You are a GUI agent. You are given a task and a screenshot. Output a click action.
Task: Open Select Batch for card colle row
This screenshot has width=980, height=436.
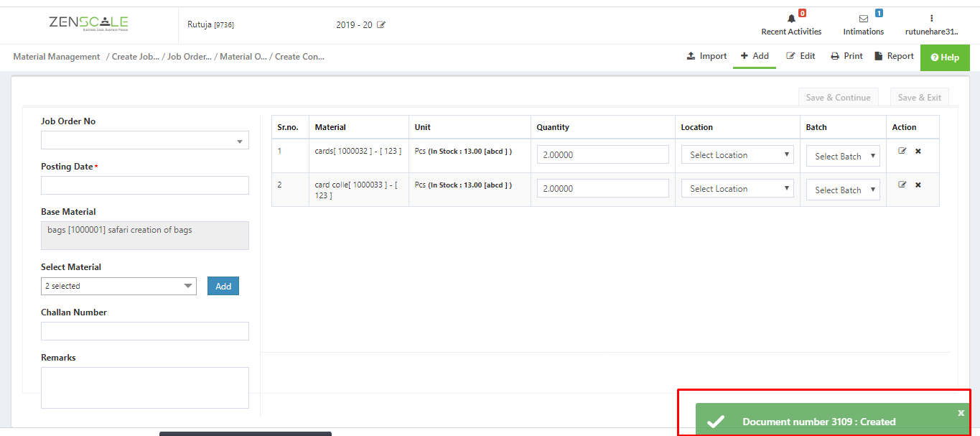843,190
